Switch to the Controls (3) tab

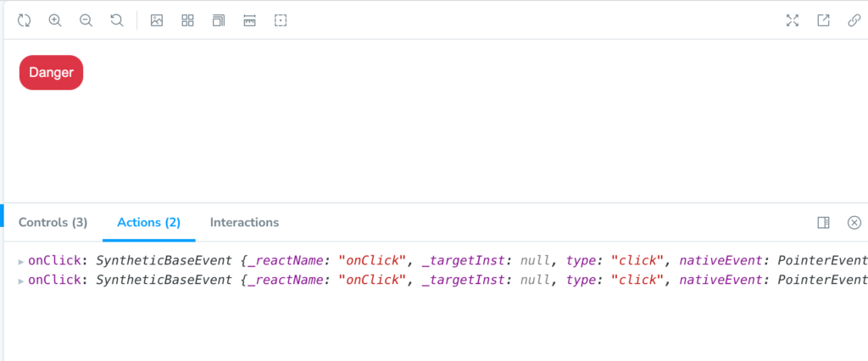coord(53,223)
